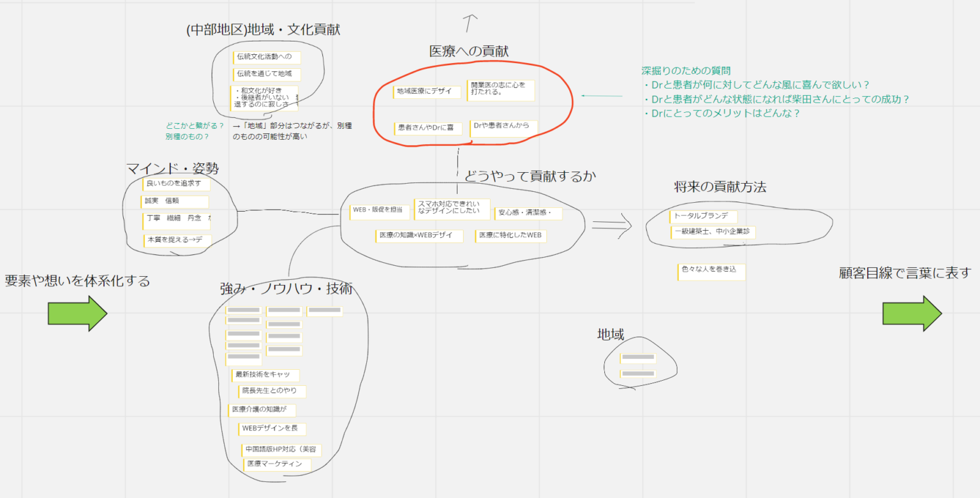The image size is (980, 498).
Task: Click green arrow under 要素や想いを体系化する
Action: 77,313
